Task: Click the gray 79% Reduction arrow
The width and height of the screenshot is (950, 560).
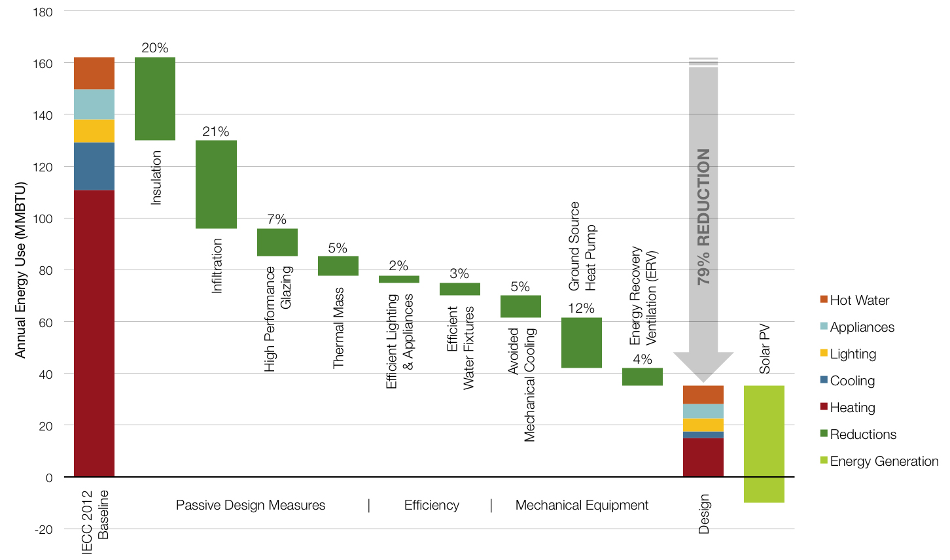Action: 703,216
